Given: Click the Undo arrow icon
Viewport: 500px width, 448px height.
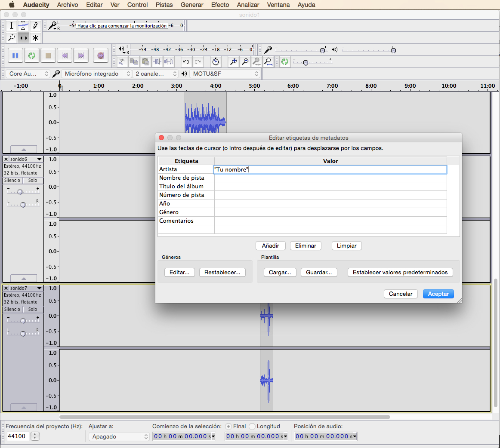Looking at the screenshot, I should [x=186, y=61].
